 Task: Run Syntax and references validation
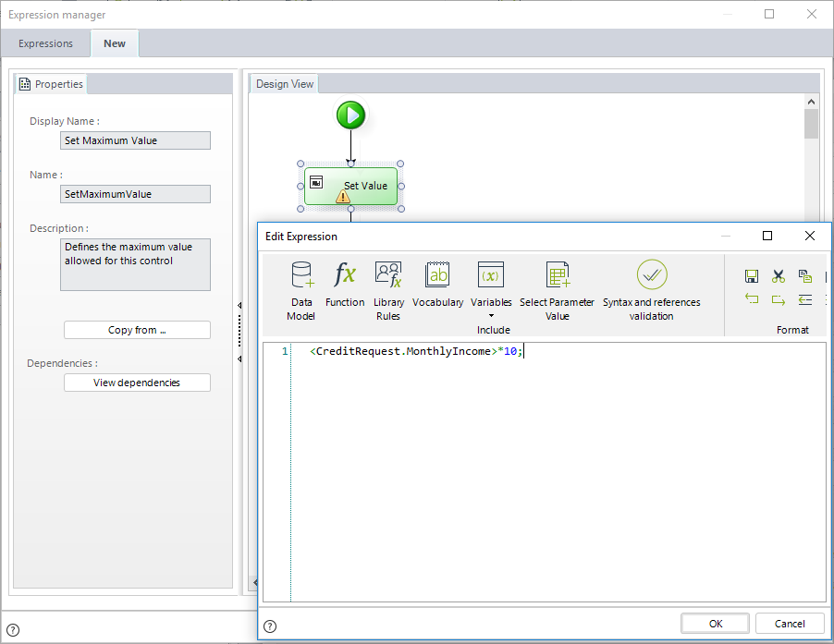coord(652,291)
